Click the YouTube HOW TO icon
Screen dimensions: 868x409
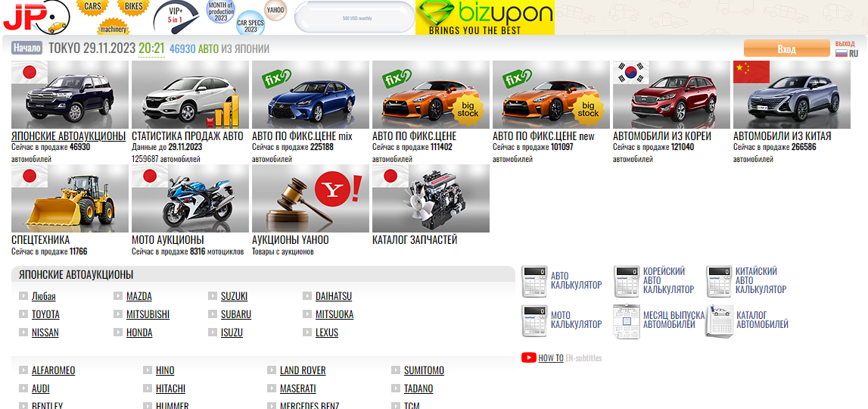[529, 358]
